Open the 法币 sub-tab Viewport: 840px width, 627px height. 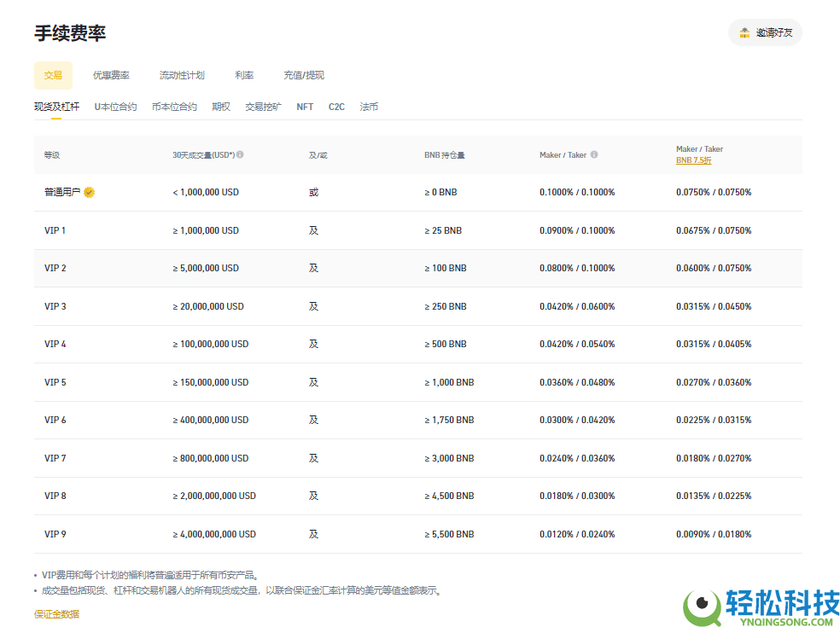(x=369, y=107)
